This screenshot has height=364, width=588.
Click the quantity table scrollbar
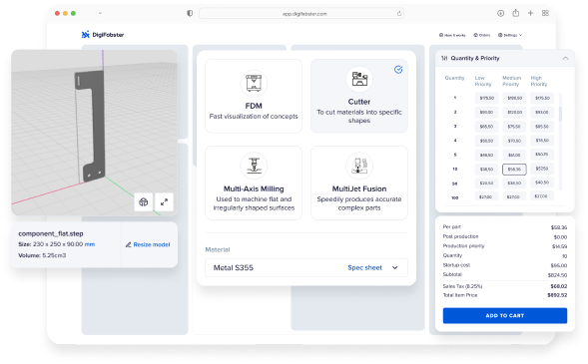pyautogui.click(x=561, y=115)
